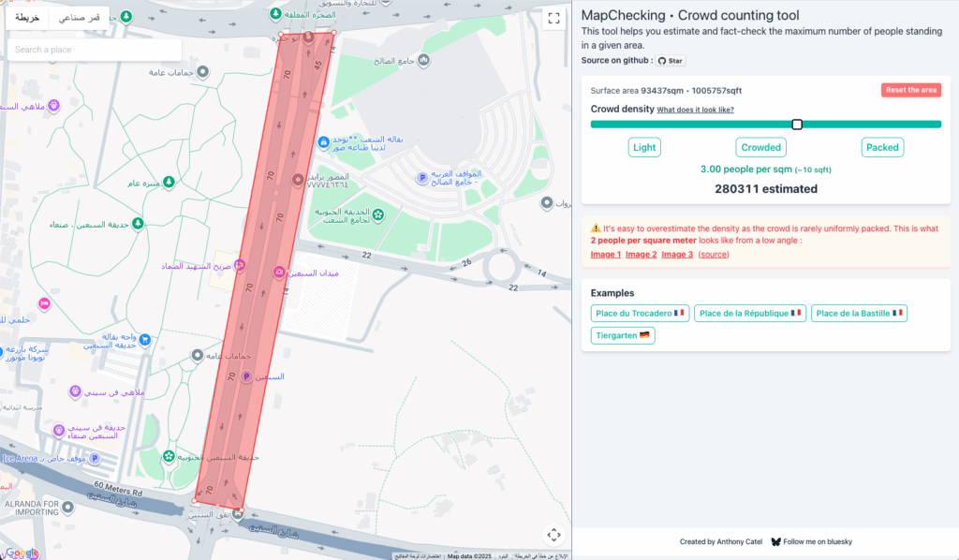
Task: Open the Image 1 link
Action: [x=606, y=255]
